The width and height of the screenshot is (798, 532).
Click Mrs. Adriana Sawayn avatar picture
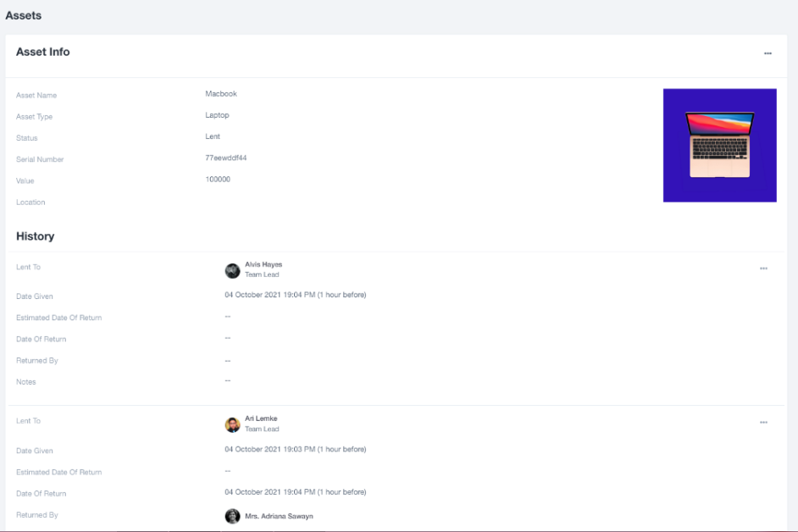pyautogui.click(x=232, y=516)
